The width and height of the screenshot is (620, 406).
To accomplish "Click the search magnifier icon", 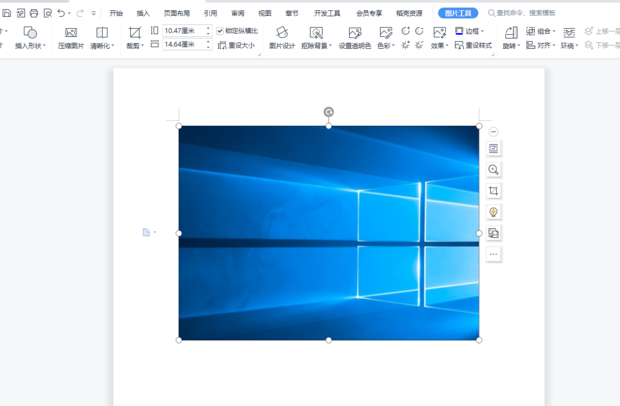I will pos(491,13).
